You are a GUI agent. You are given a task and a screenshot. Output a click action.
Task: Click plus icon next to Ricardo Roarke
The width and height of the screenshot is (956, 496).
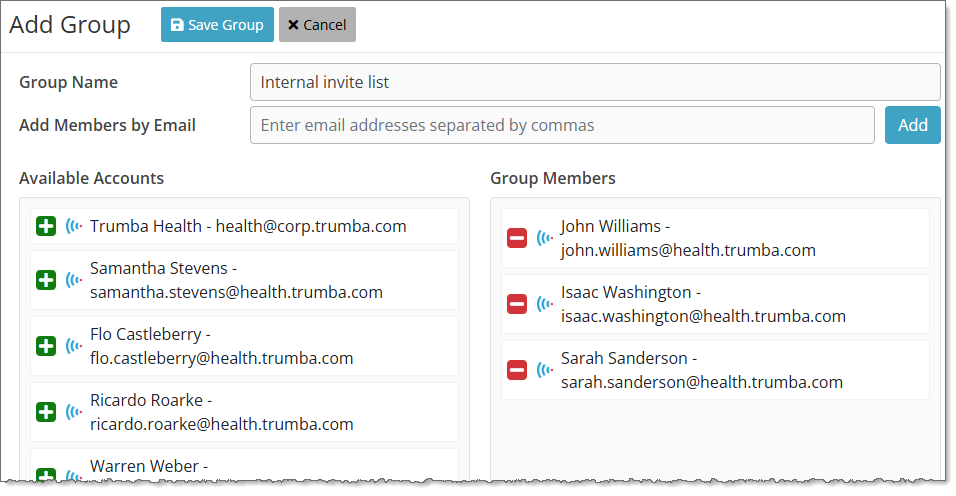pyautogui.click(x=46, y=412)
